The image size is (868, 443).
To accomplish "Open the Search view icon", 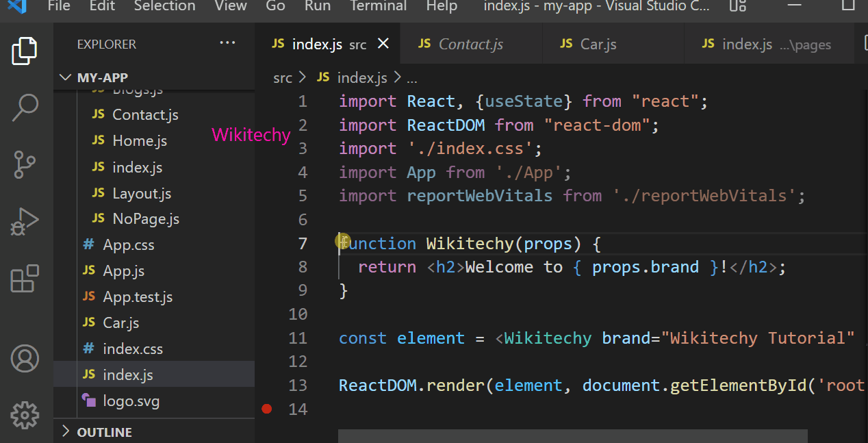I will pos(25,107).
